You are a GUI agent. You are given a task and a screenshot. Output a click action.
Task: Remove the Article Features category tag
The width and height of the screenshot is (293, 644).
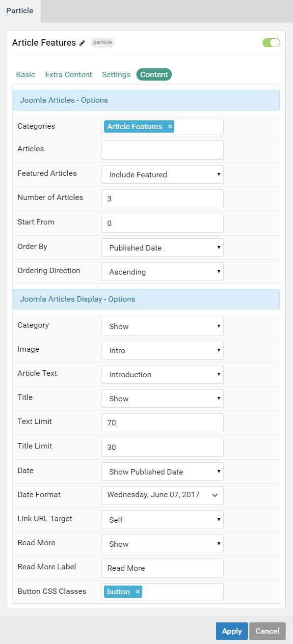coord(170,127)
